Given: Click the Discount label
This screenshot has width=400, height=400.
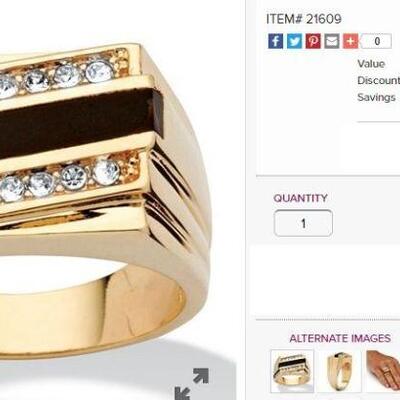Looking at the screenshot, I should (x=379, y=80).
